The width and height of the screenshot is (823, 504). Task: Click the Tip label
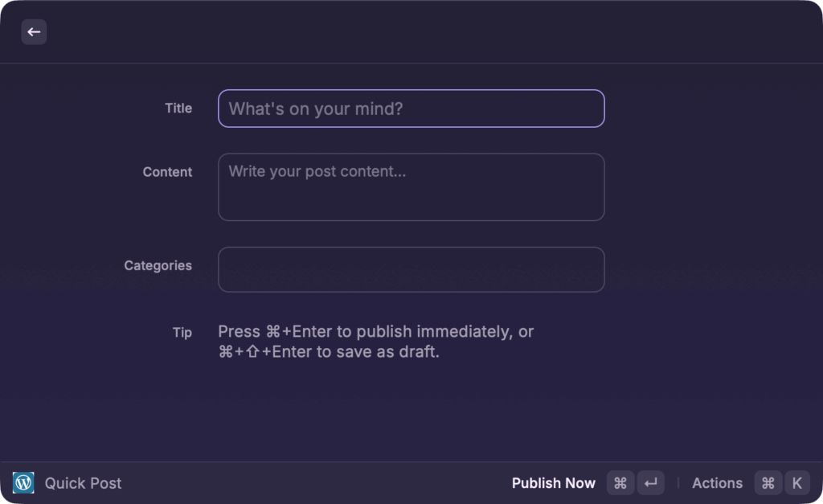click(x=182, y=332)
